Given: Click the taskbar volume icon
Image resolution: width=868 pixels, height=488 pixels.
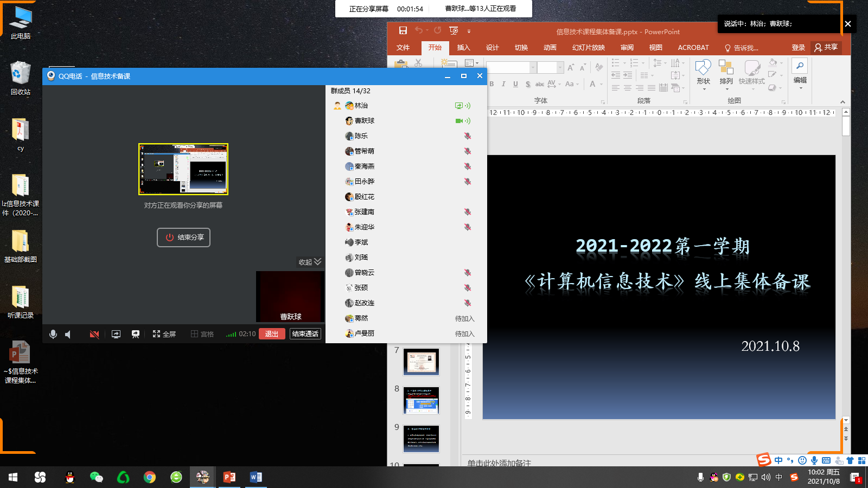Looking at the screenshot, I should tap(765, 477).
